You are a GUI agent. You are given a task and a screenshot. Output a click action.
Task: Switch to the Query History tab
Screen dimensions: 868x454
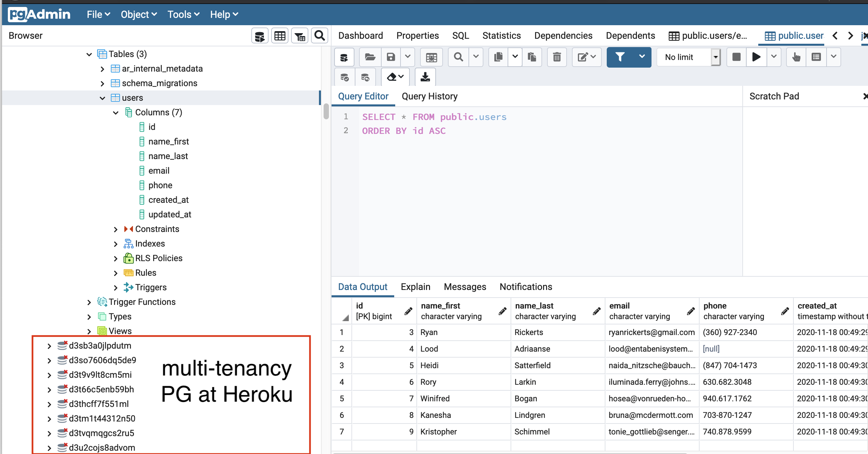[429, 96]
